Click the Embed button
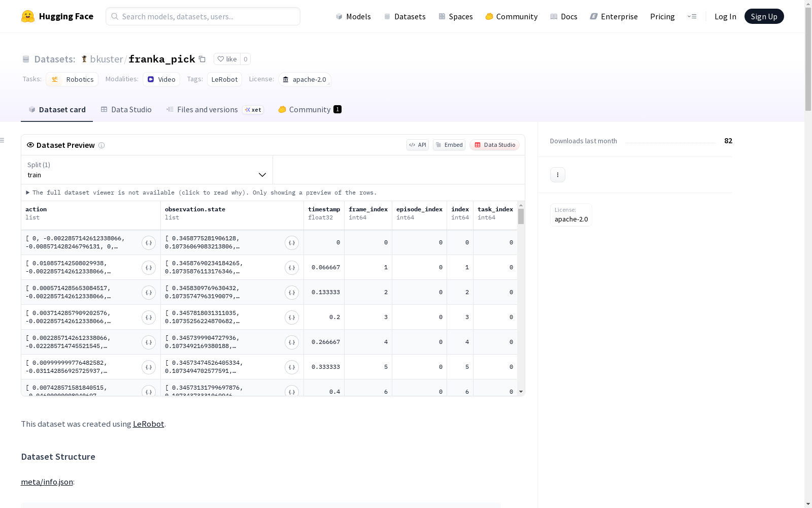Viewport: 812px width, 508px height. pos(449,145)
